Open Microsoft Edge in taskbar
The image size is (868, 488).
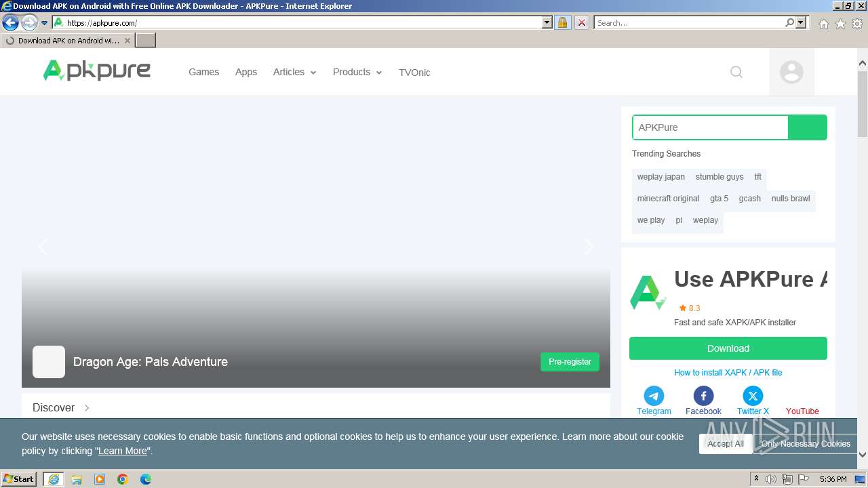(x=146, y=479)
